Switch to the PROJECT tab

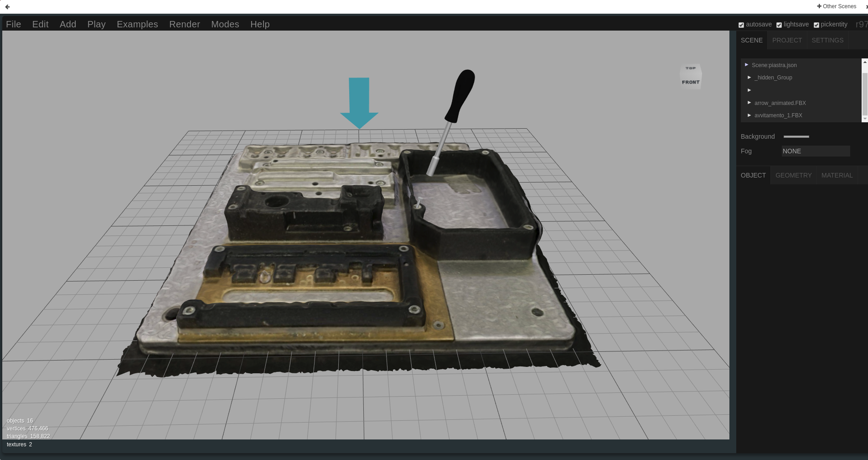[x=787, y=40]
